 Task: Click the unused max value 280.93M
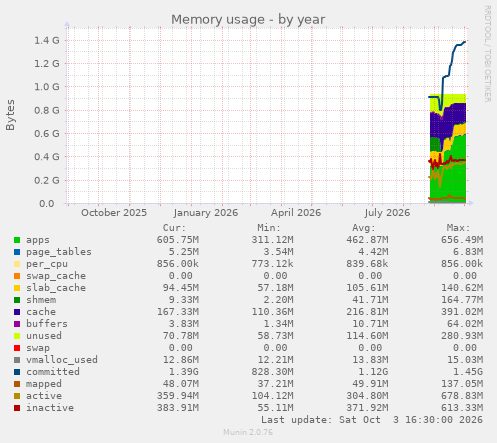tap(462, 336)
